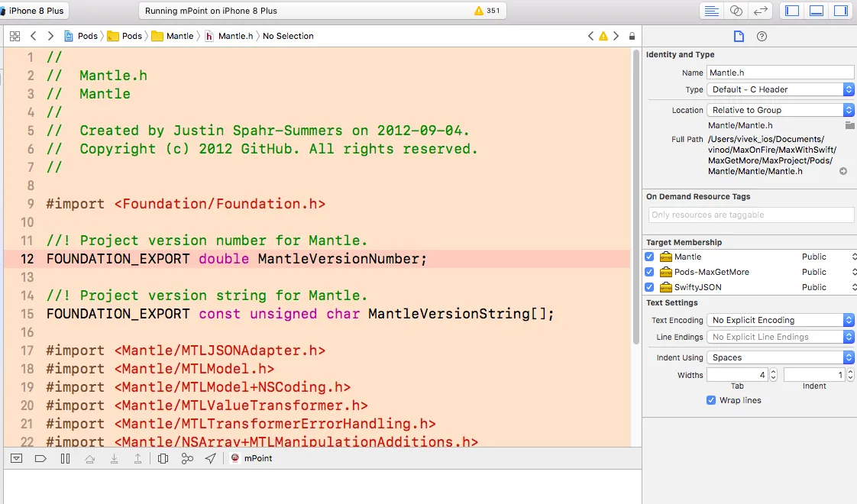Uncheck SwiftyJSON target membership
857x504 pixels.
[649, 288]
